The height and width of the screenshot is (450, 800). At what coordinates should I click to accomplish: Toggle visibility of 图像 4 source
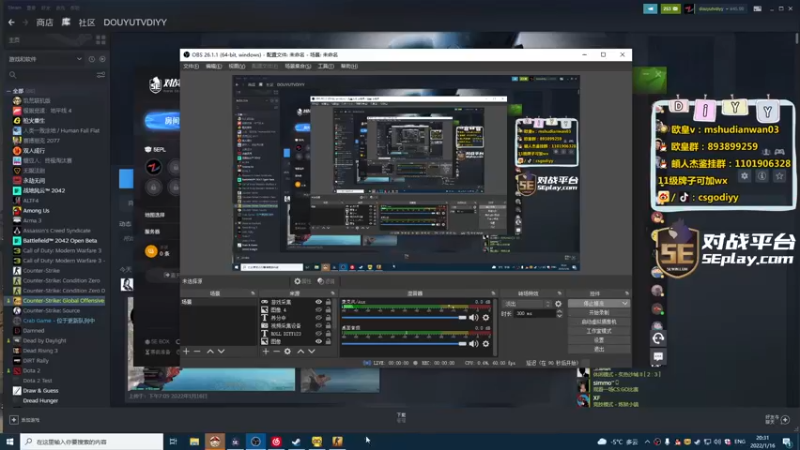point(318,310)
